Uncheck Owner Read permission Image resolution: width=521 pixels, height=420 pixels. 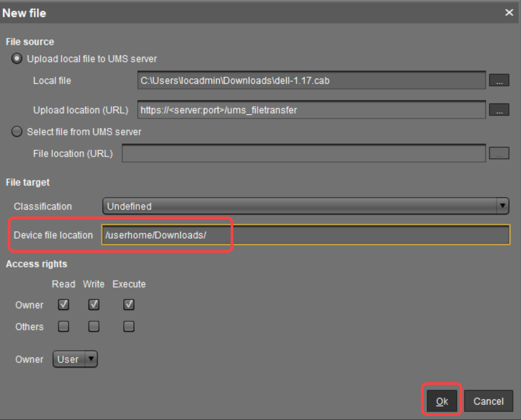(63, 305)
